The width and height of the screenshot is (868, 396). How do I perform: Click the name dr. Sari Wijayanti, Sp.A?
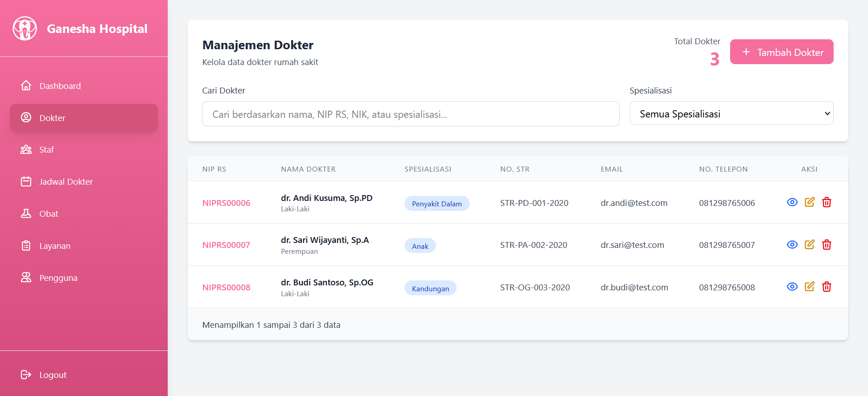[x=325, y=240]
